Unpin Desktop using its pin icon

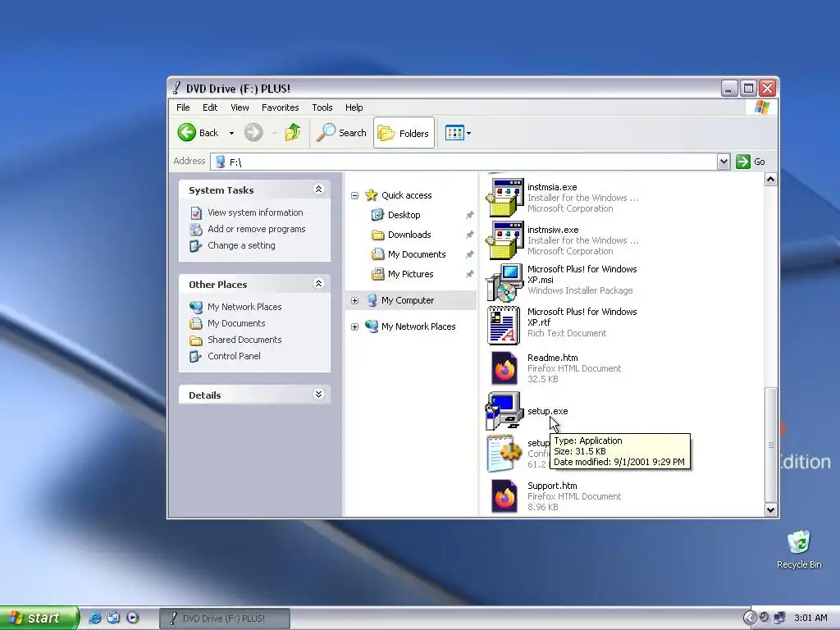(469, 215)
